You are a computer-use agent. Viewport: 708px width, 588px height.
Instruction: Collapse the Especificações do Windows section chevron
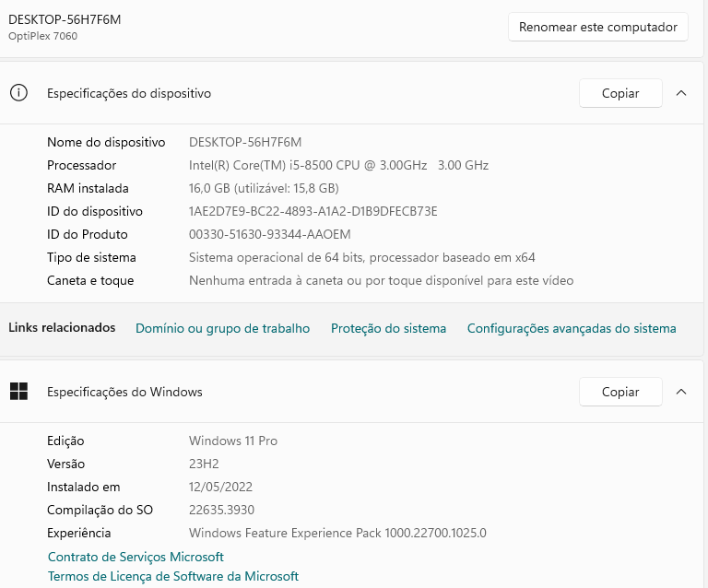point(681,392)
